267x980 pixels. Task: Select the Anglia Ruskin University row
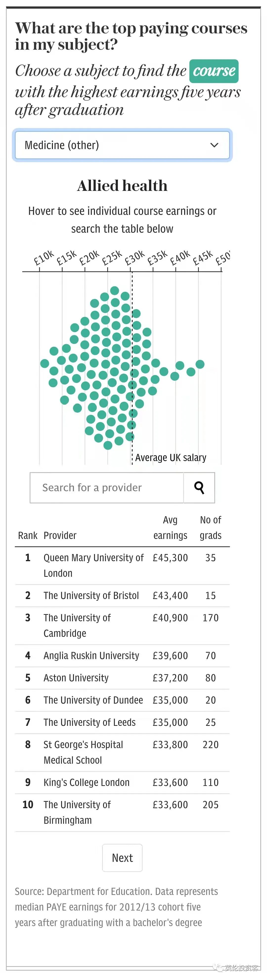point(122,655)
